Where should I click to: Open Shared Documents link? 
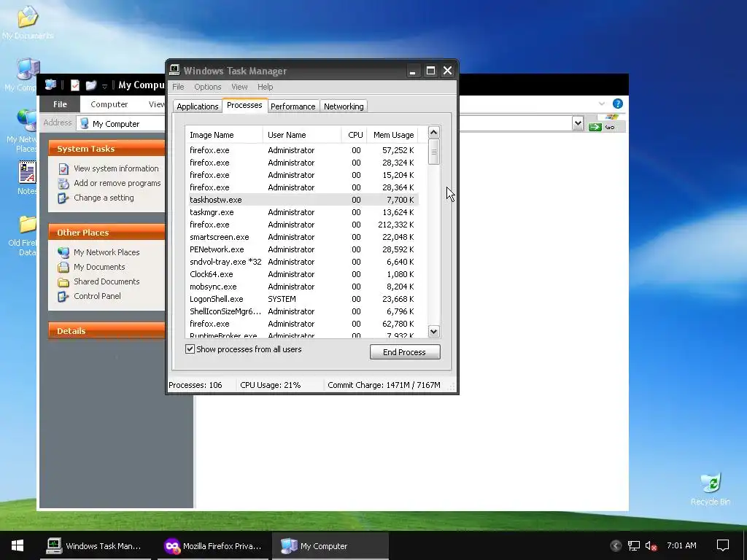107,281
